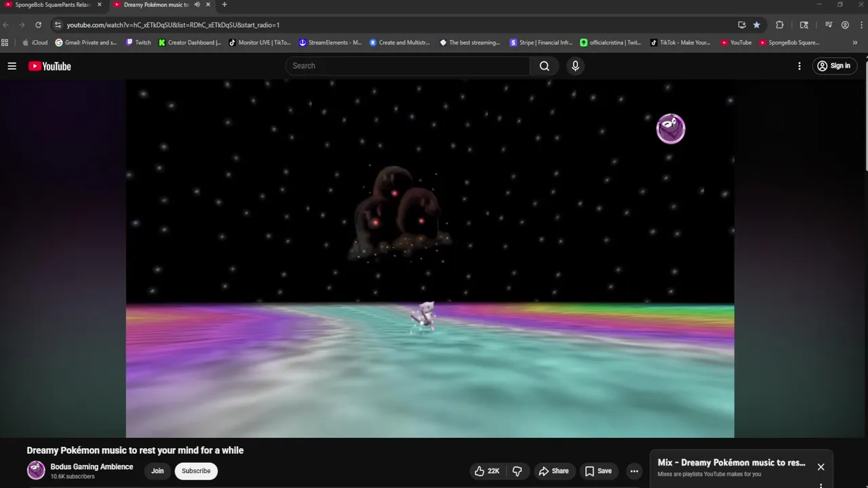Click the YouTube search magnifier button
Viewport: 868px width, 488px height.
tap(545, 66)
